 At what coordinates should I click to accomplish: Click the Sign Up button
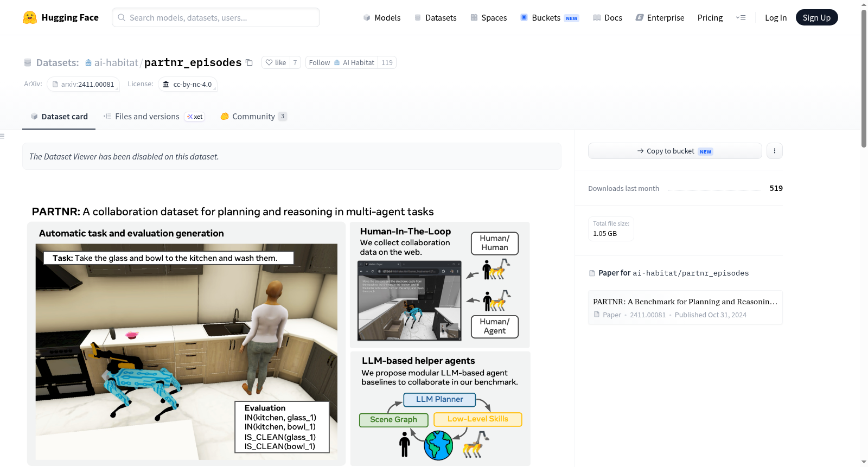(816, 17)
